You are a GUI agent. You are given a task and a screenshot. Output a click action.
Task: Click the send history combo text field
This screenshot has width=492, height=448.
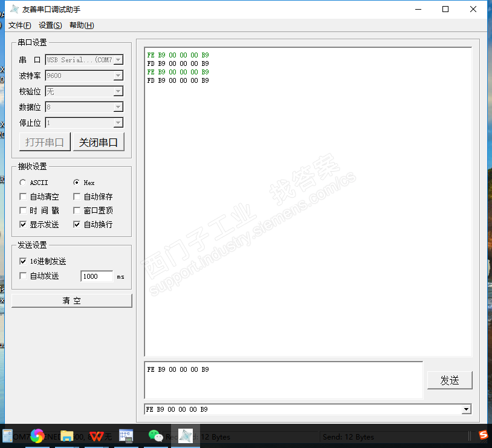coord(303,409)
